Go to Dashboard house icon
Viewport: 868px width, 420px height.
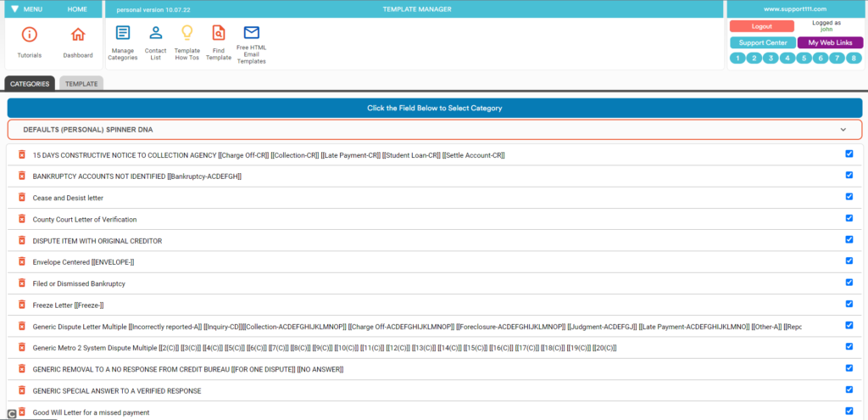coord(78,34)
